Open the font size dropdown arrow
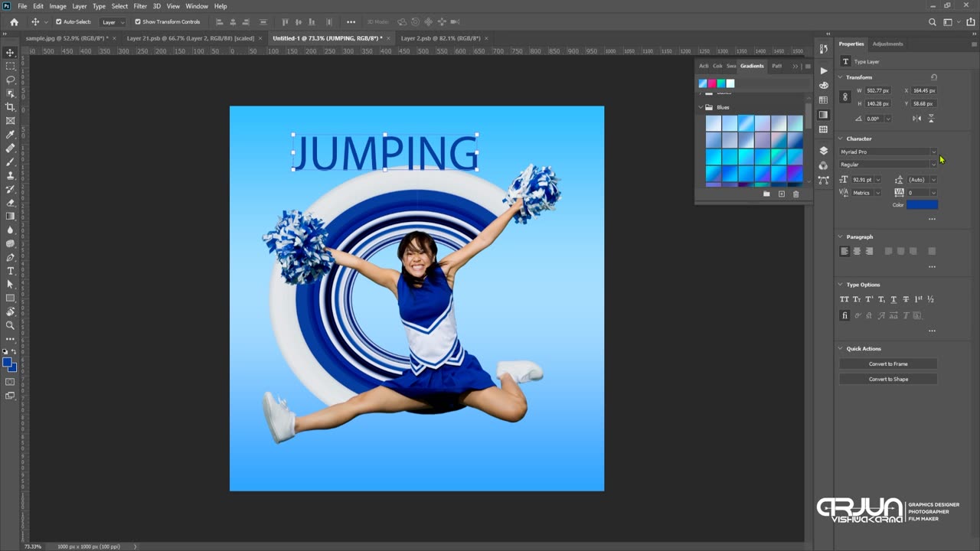This screenshot has height=551, width=980. (878, 180)
